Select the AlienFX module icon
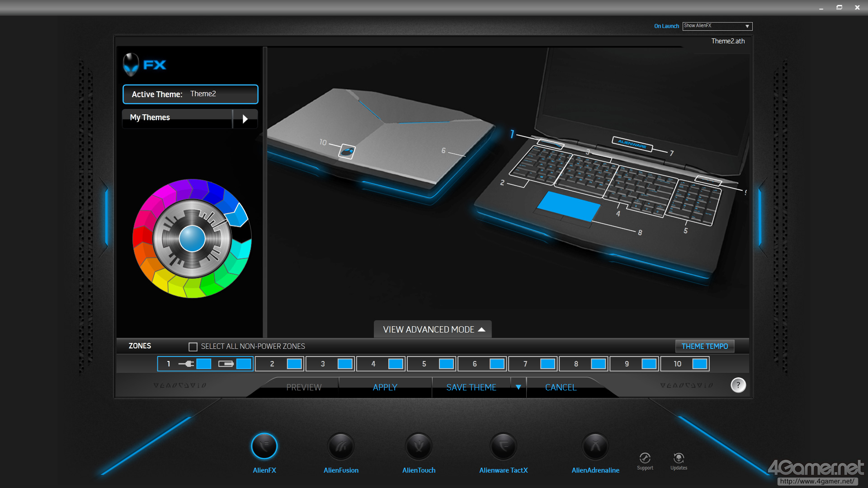This screenshot has height=488, width=868. click(264, 446)
